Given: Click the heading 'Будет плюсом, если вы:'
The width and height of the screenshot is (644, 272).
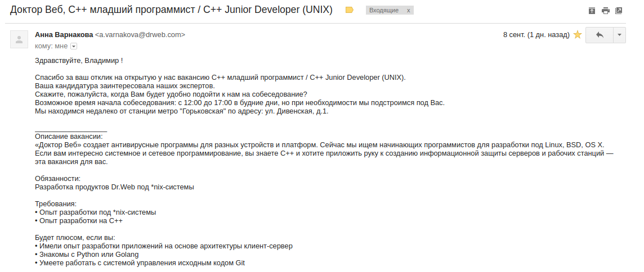Looking at the screenshot, I should coord(75,238).
